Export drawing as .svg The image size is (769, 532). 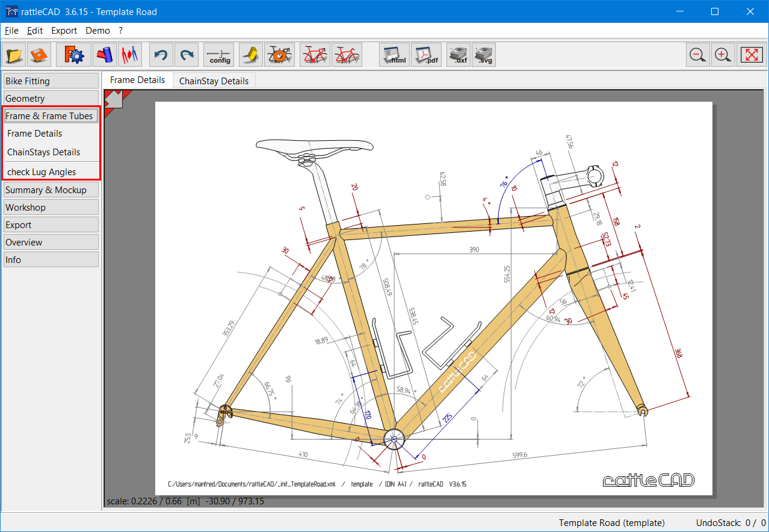click(x=484, y=55)
